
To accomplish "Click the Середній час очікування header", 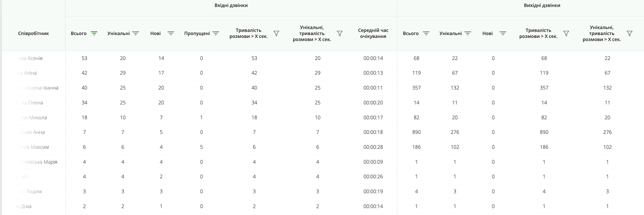I will [x=373, y=34].
